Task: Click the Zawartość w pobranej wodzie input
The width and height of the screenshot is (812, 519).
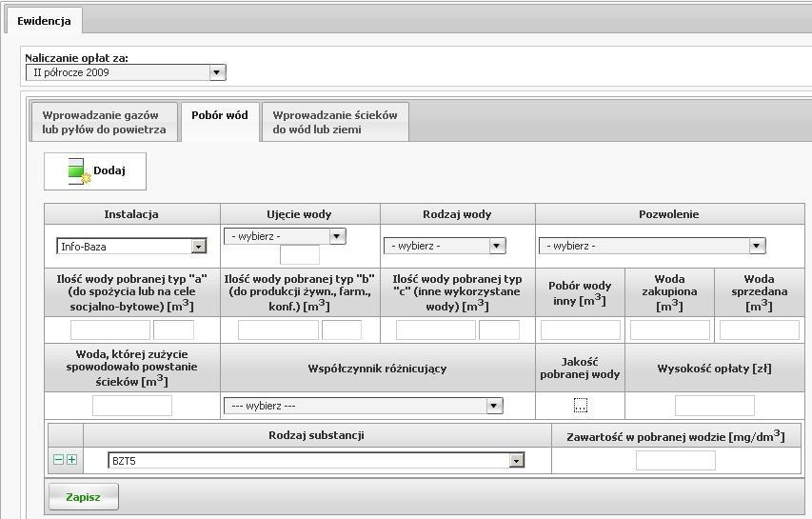Action: [676, 461]
